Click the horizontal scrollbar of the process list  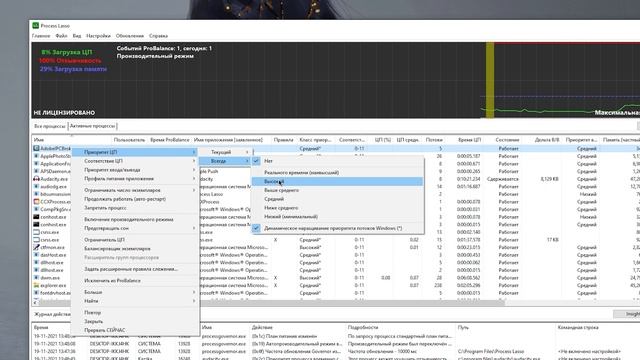pos(273,302)
